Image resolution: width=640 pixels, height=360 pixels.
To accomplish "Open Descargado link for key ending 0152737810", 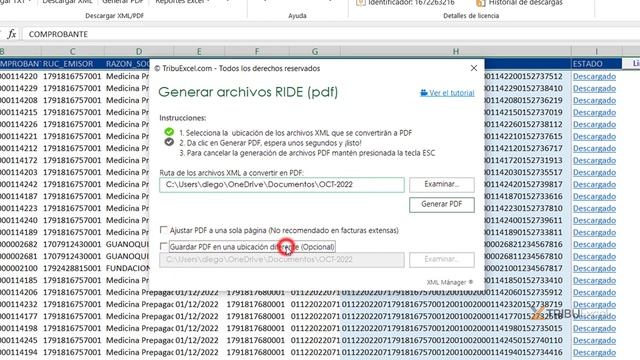I will [594, 209].
